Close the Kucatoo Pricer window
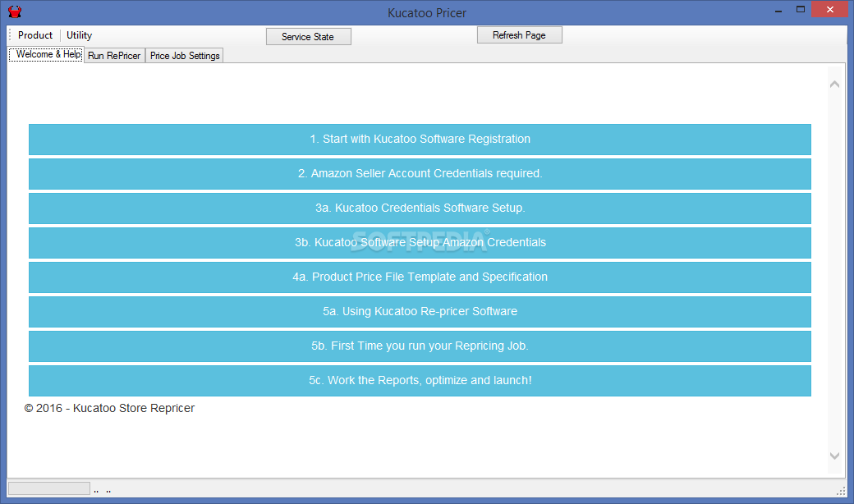Image resolution: width=854 pixels, height=504 pixels. pos(830,9)
